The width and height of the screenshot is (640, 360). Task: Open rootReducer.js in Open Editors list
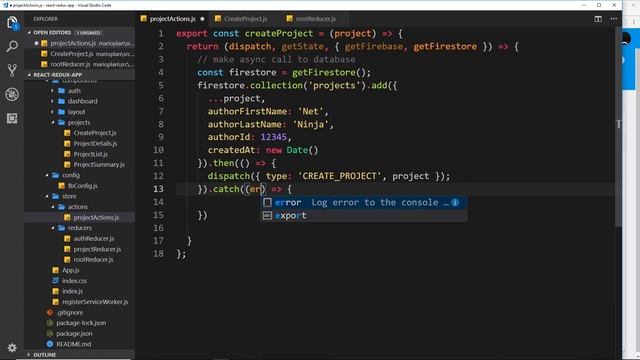[80, 64]
